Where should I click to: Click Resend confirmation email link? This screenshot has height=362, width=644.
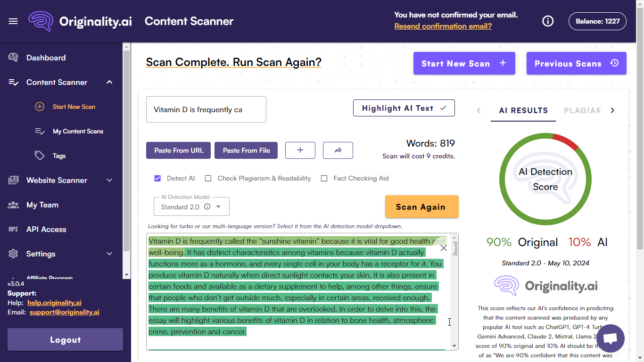coord(443,26)
